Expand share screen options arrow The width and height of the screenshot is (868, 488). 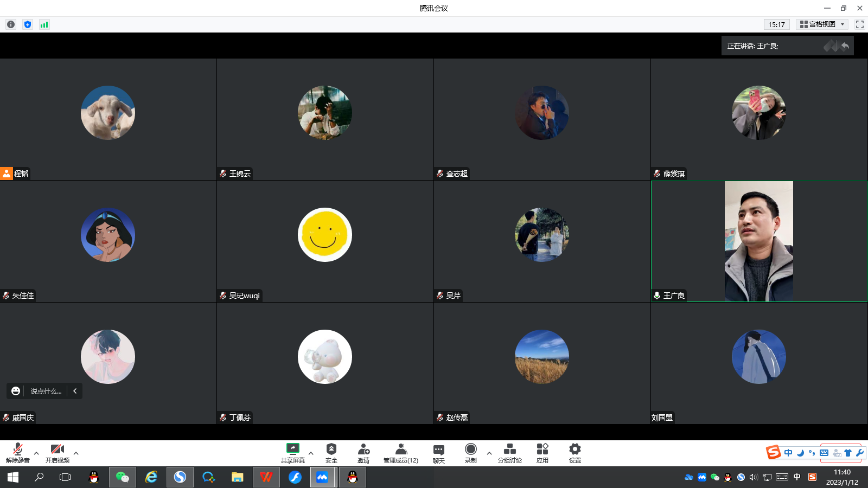click(x=311, y=453)
